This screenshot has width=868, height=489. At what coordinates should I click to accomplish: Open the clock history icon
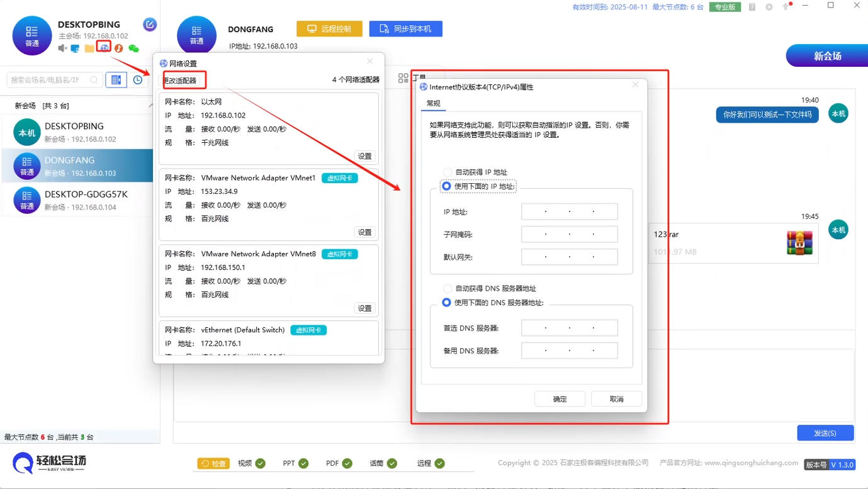click(x=137, y=80)
